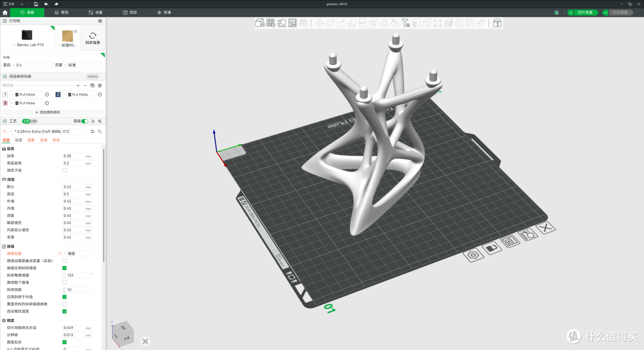Save the process preset icon
This screenshot has height=350, width=644.
pos(93,131)
